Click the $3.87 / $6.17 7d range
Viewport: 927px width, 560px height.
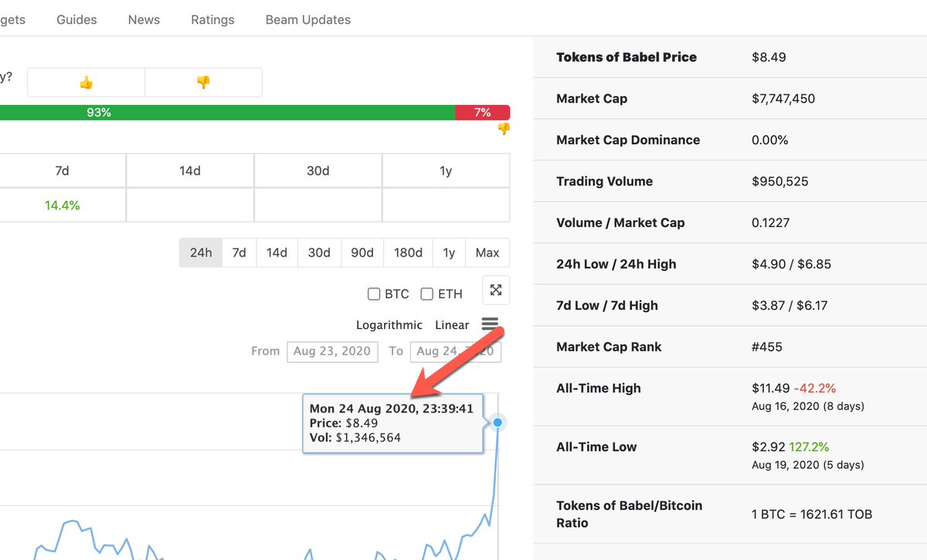pos(789,305)
